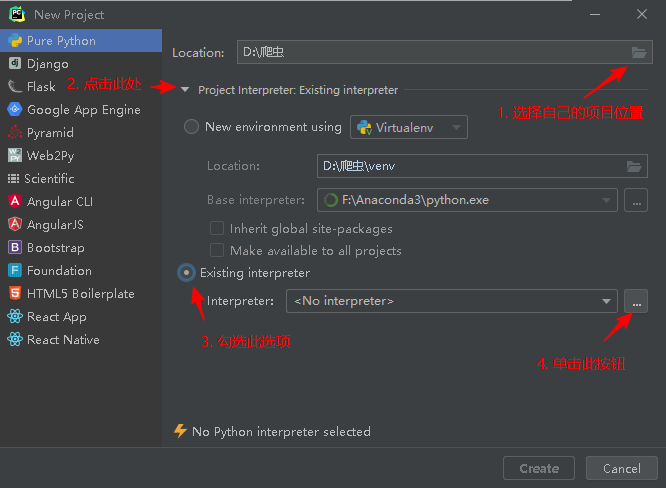Image resolution: width=666 pixels, height=488 pixels.
Task: Open the Interpreter dropdown list
Action: point(607,301)
